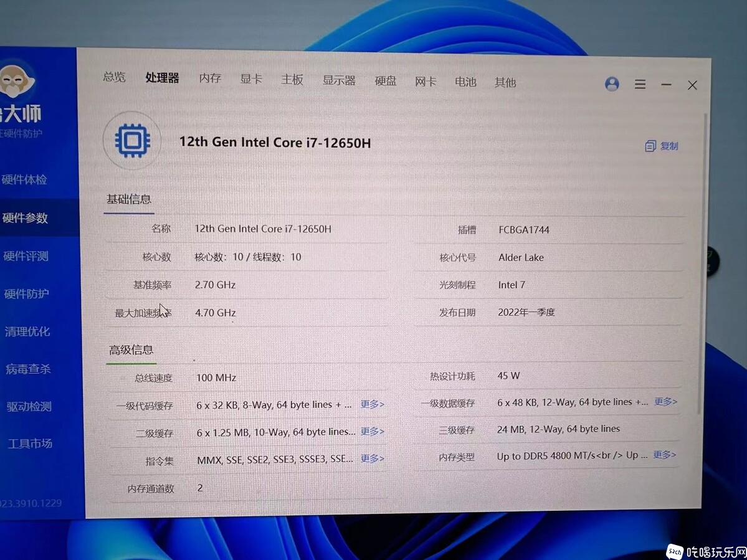747x560 pixels.
Task: Go to 硬件防护 in the sidebar
Action: tap(26, 293)
